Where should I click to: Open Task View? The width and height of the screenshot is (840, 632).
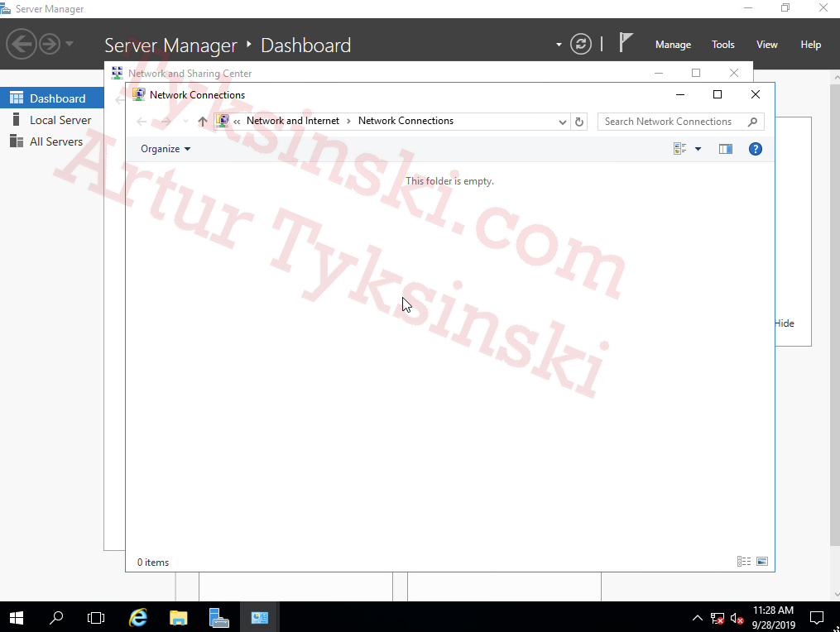pyautogui.click(x=96, y=618)
